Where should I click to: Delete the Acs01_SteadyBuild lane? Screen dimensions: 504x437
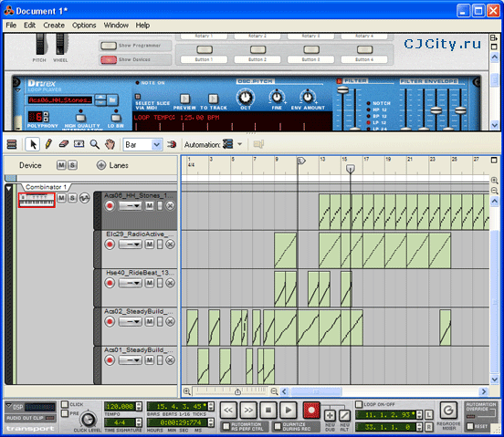click(171, 360)
